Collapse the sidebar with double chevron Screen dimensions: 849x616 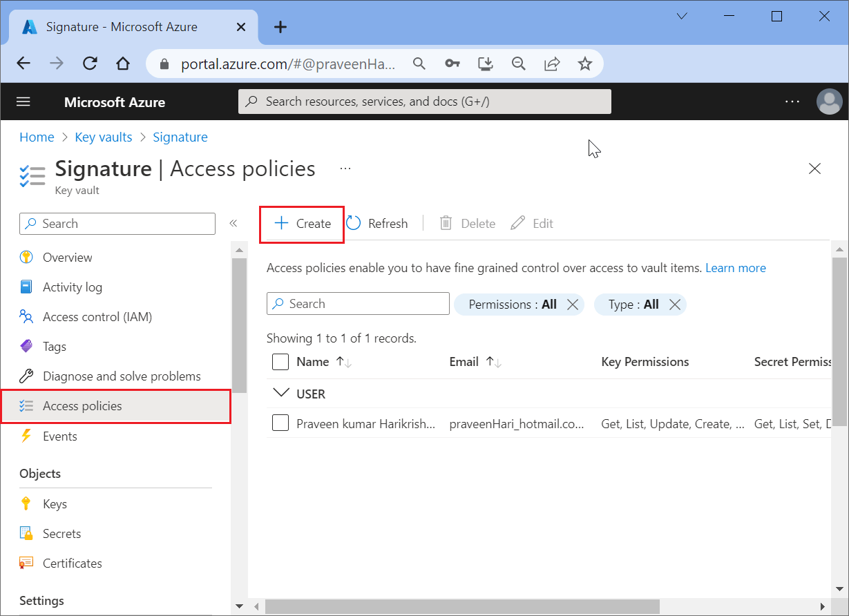pos(233,224)
